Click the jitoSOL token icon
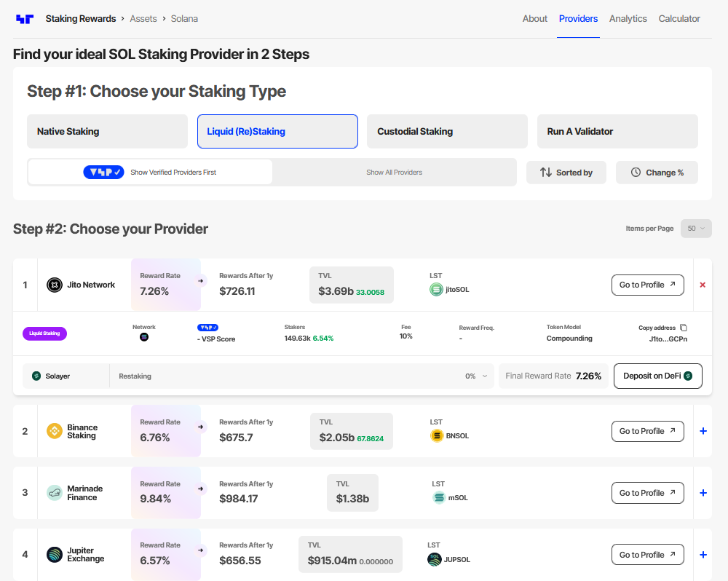This screenshot has height=581, width=728. coord(436,290)
